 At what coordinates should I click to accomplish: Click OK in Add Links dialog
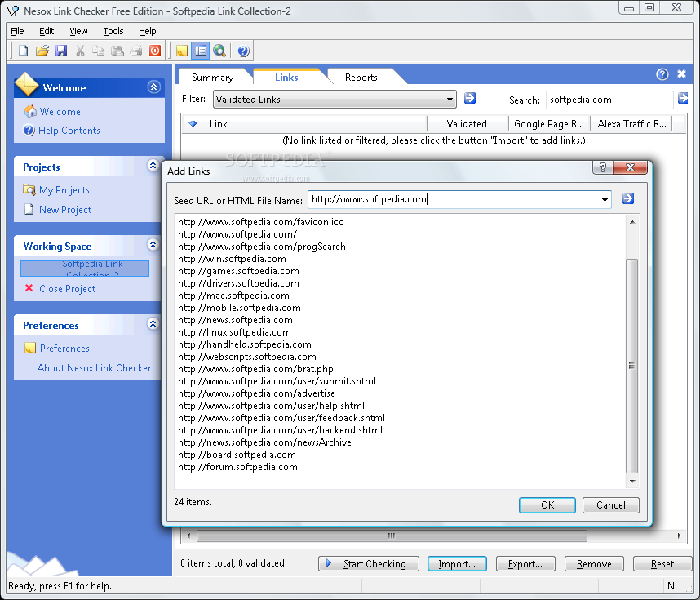click(547, 505)
